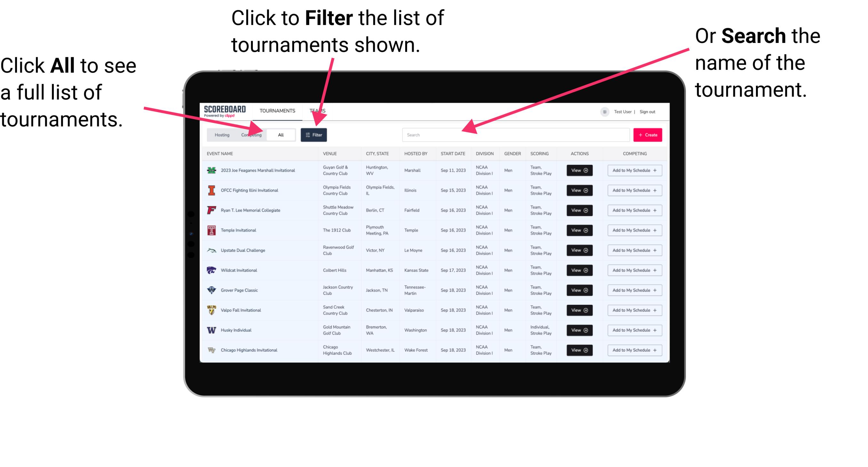Click the Illinois Fighting Illini team icon
The height and width of the screenshot is (467, 868).
pyautogui.click(x=210, y=191)
